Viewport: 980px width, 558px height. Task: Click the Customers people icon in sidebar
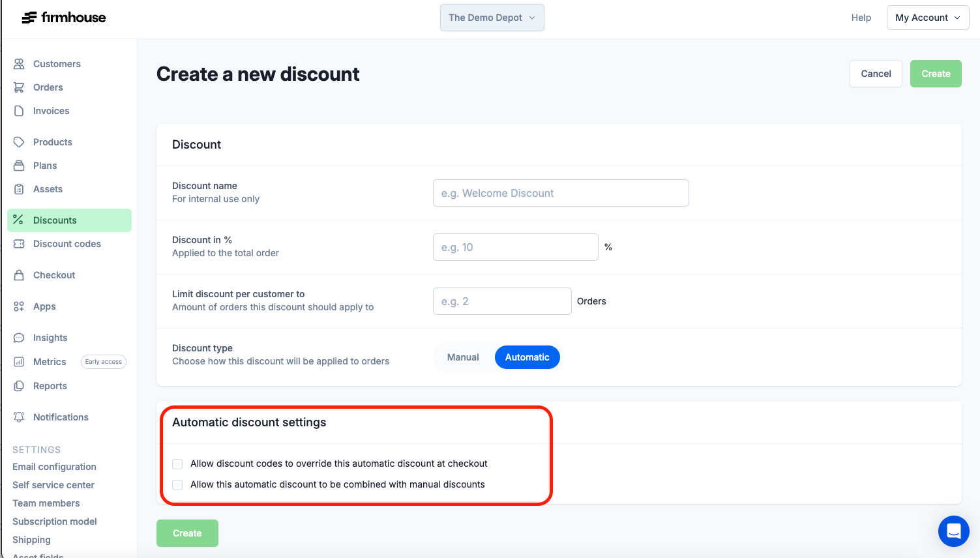(19, 64)
